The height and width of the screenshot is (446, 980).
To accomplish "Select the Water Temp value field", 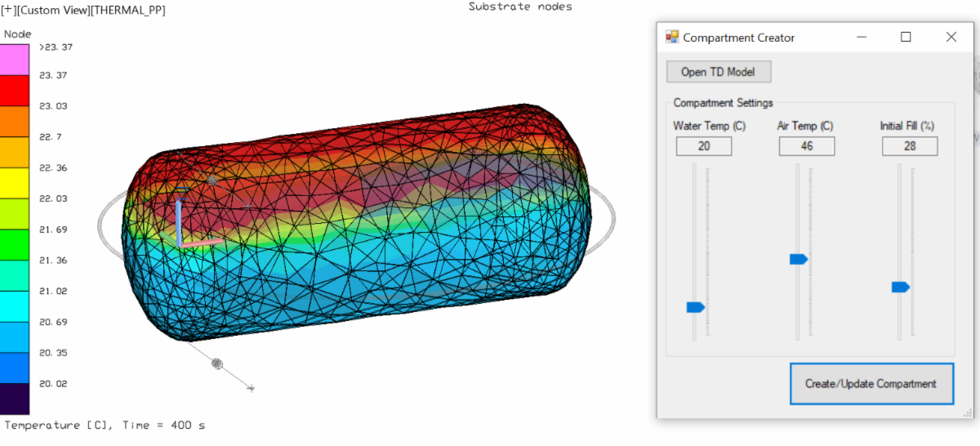I will [x=703, y=146].
